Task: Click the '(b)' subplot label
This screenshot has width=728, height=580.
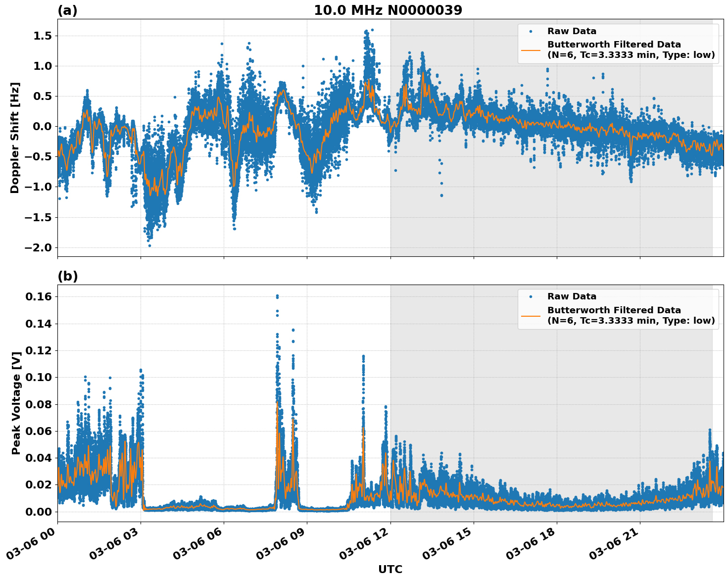Action: (x=68, y=275)
